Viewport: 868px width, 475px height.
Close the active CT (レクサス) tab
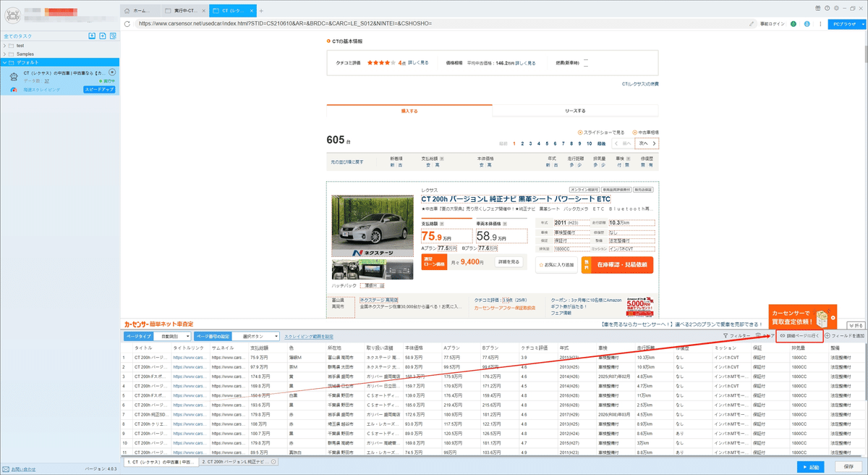[252, 11]
